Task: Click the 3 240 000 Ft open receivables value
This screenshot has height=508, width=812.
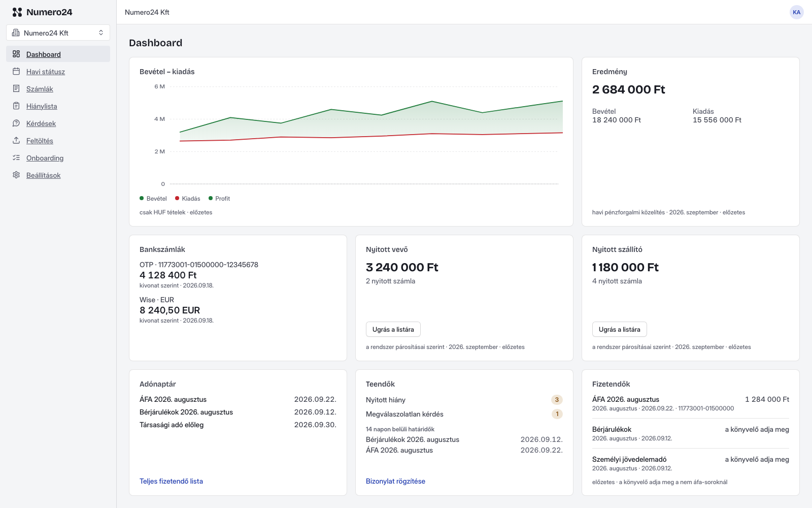Action: [x=402, y=267]
